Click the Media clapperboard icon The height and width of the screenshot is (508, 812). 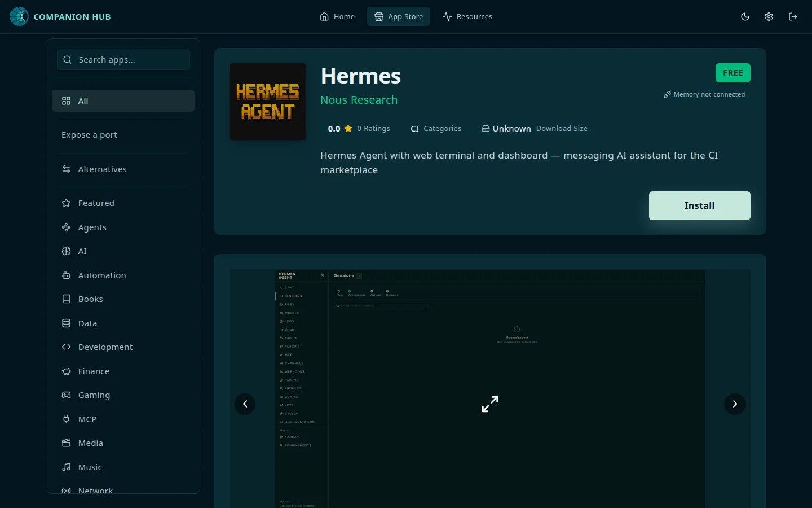coord(66,443)
